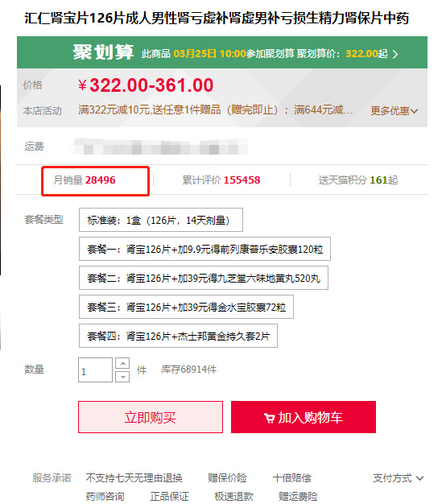The height and width of the screenshot is (504, 442).
Task: Decrease quantity with the down arrow
Action: tap(122, 377)
